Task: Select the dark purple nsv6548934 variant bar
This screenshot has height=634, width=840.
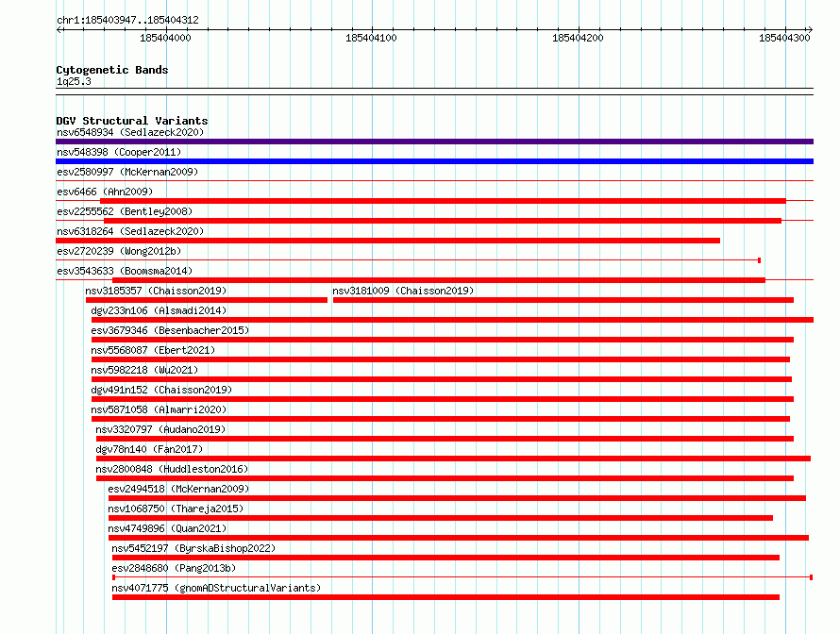Action: tap(434, 142)
